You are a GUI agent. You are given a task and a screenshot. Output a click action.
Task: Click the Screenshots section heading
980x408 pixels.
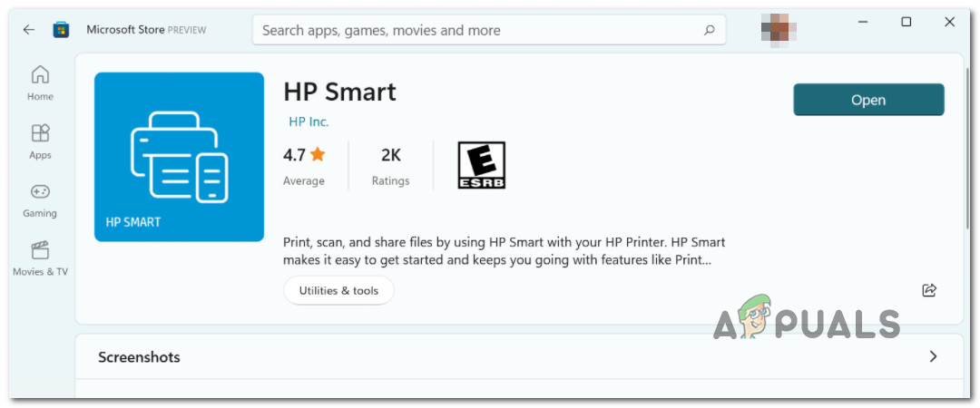(139, 357)
